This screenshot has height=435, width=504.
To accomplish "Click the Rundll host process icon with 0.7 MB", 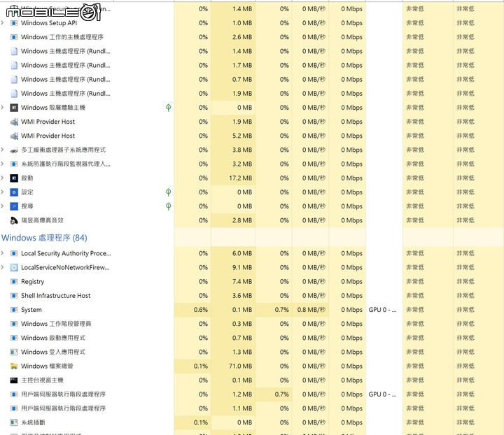I will point(14,79).
